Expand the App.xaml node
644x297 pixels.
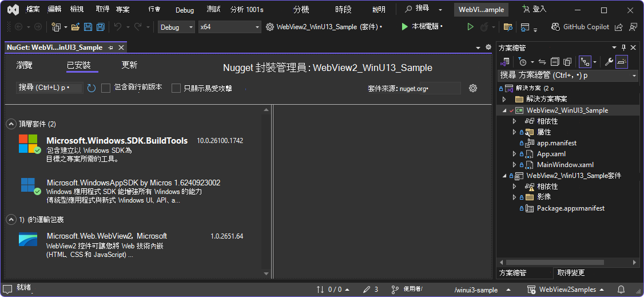[514, 154]
